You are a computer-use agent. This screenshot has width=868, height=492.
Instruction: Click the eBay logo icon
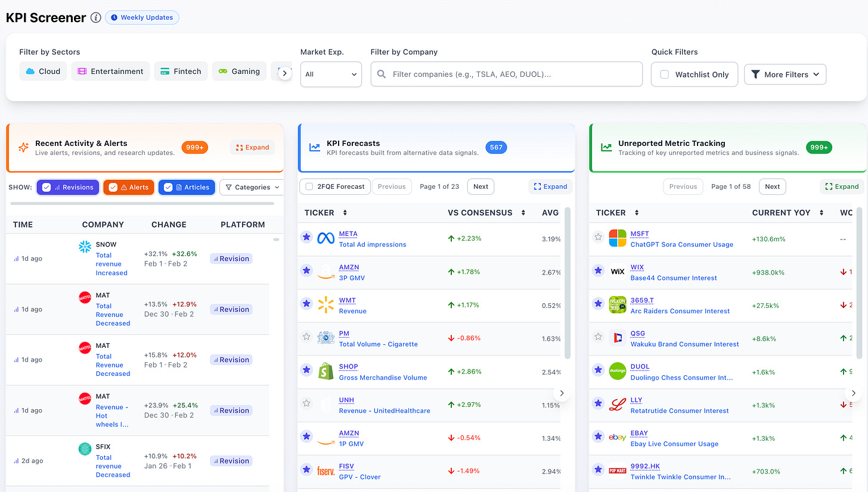pyautogui.click(x=618, y=438)
